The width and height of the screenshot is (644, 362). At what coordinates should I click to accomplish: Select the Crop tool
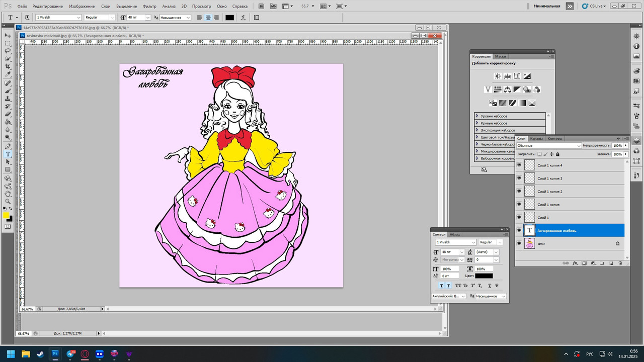(x=8, y=66)
